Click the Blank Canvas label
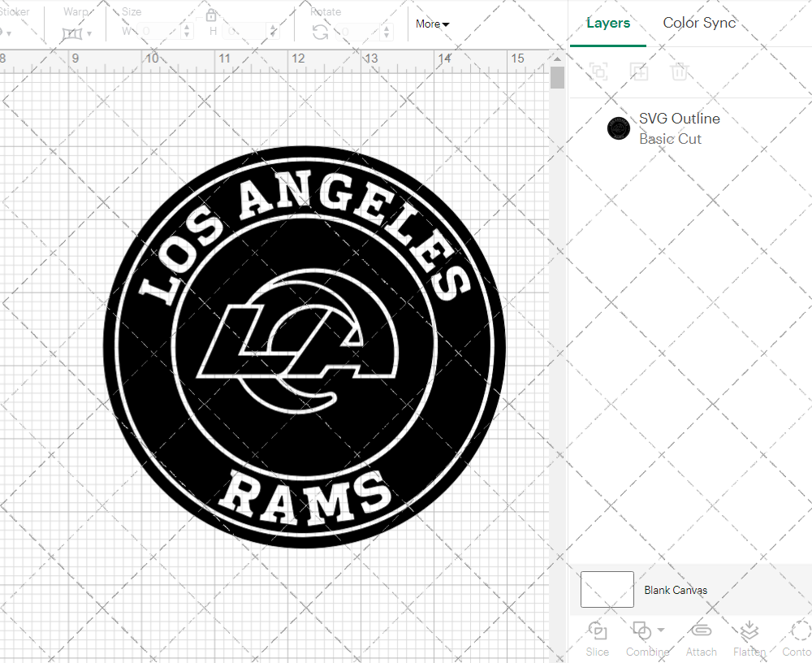The width and height of the screenshot is (812, 663). 676,590
